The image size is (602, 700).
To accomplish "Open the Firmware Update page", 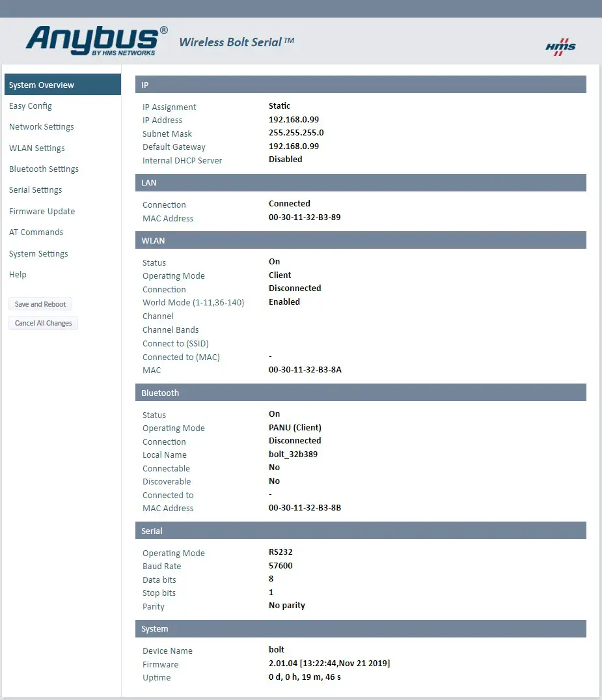I will (x=42, y=211).
